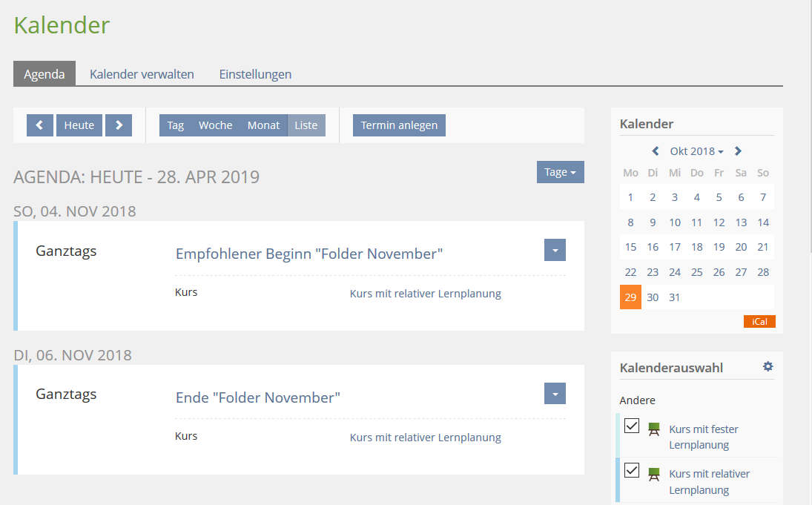Expand options for Ende "Folder November" event
Image resolution: width=812 pixels, height=505 pixels.
coord(555,394)
